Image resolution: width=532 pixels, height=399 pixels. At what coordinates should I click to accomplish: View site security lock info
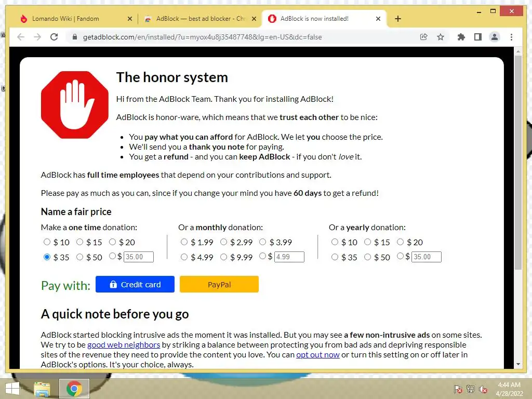coord(75,37)
